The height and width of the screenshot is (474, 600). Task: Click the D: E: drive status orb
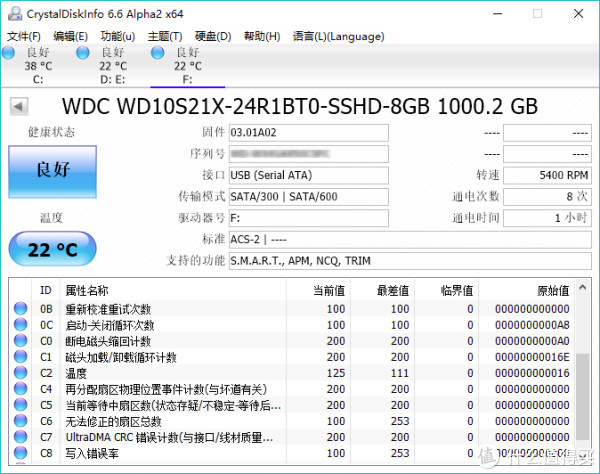pyautogui.click(x=83, y=52)
